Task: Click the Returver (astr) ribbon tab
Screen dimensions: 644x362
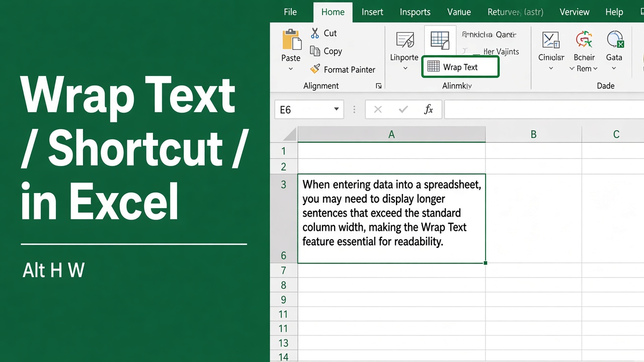Action: coord(515,12)
